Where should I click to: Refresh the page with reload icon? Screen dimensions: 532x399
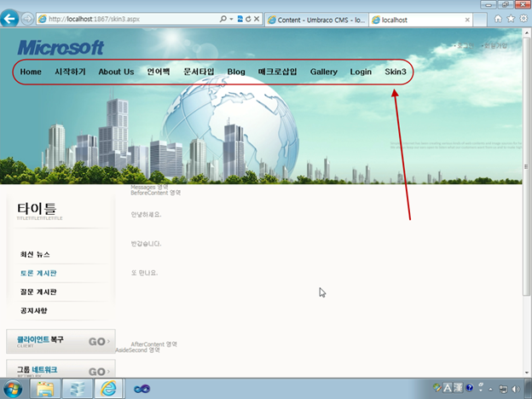pyautogui.click(x=248, y=19)
